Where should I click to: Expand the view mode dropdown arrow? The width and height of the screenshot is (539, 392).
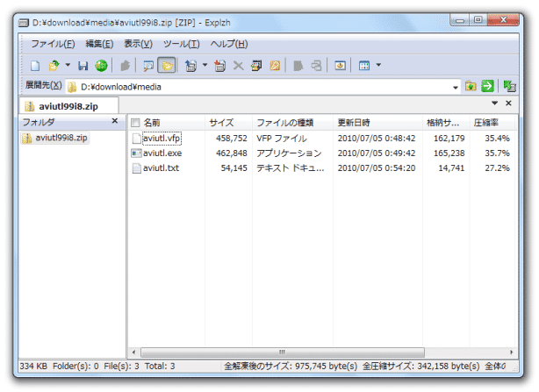click(378, 65)
